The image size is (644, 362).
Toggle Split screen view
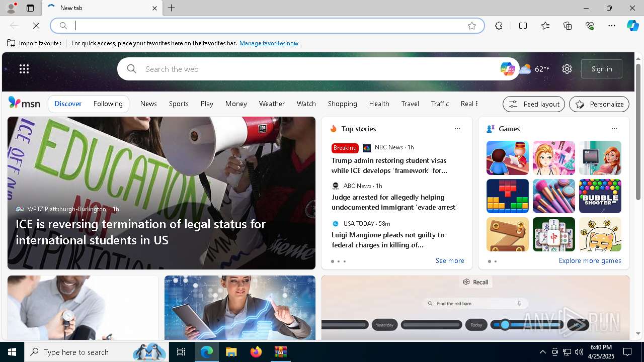tap(523, 26)
